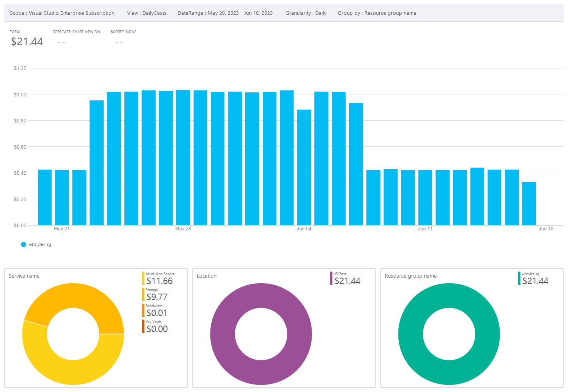Image resolution: width=568 pixels, height=392 pixels.
Task: Click the BUDGET: NONE label
Action: (124, 32)
